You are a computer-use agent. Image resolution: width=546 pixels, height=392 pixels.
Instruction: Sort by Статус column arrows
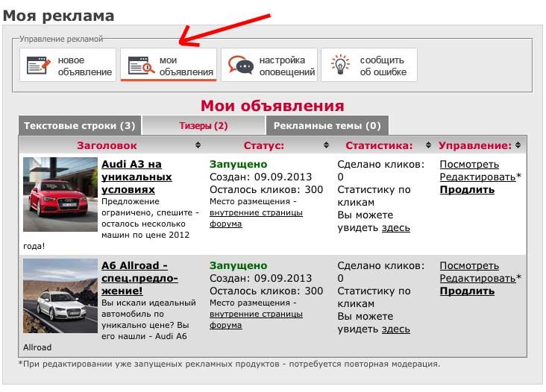point(326,145)
